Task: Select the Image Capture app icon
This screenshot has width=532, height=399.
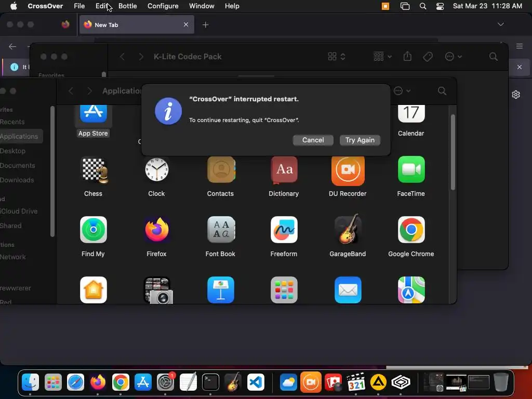Action: pyautogui.click(x=158, y=290)
